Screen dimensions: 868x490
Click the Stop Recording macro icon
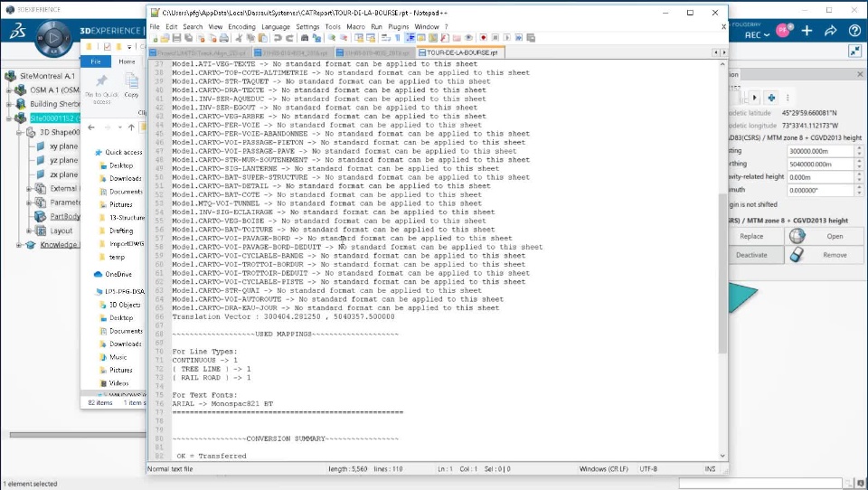pyautogui.click(x=495, y=38)
